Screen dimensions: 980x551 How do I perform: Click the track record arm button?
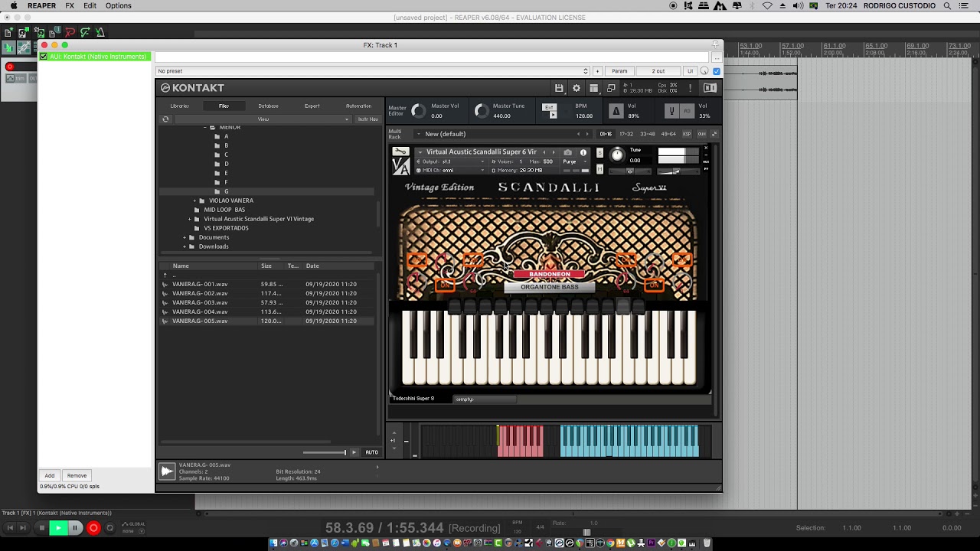coord(10,67)
